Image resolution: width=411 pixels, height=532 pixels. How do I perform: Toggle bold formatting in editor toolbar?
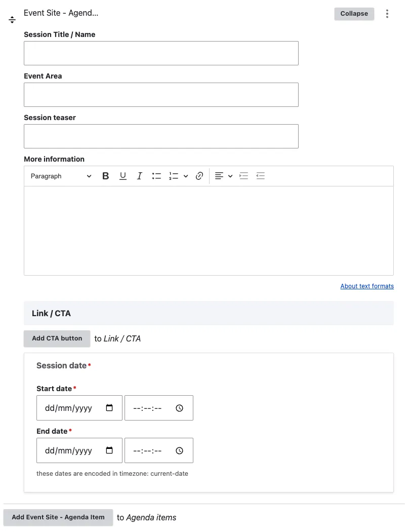pyautogui.click(x=106, y=176)
